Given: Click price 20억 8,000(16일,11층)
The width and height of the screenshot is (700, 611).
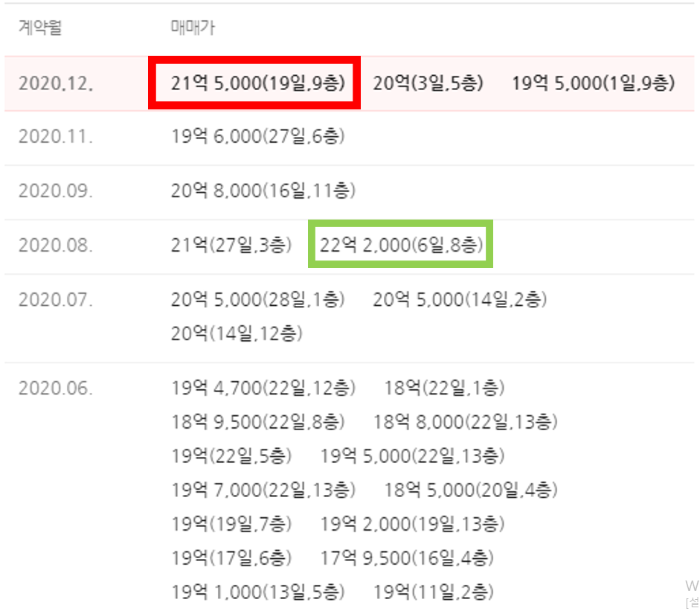Looking at the screenshot, I should (263, 191).
